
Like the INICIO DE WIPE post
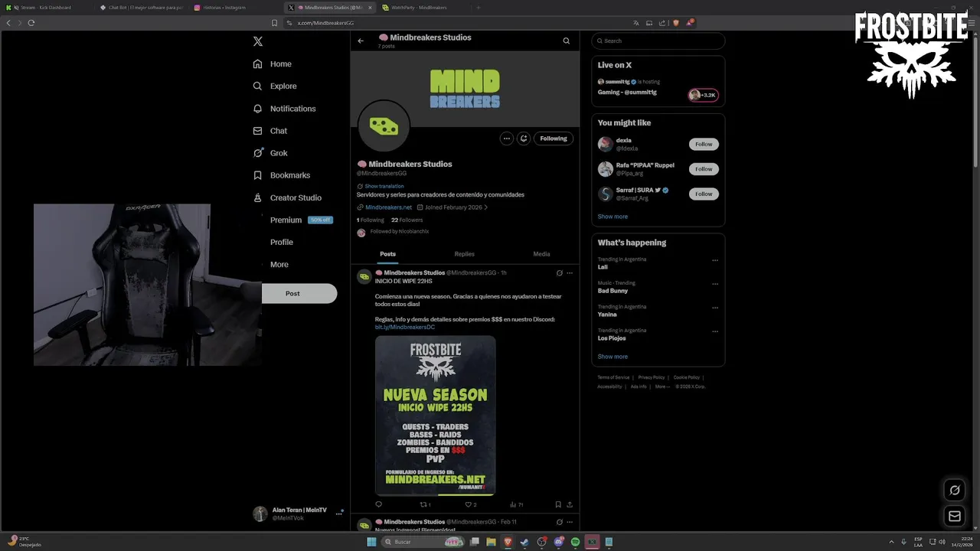[471, 505]
